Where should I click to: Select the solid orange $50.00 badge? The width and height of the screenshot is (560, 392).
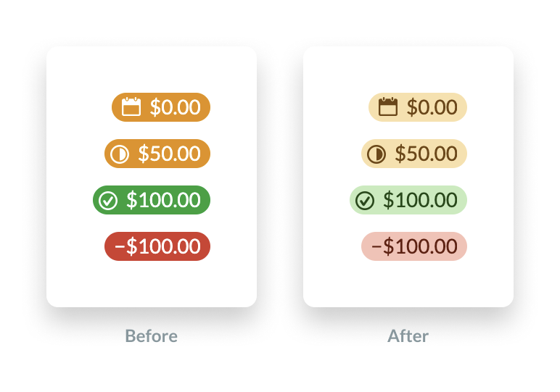[x=157, y=154]
